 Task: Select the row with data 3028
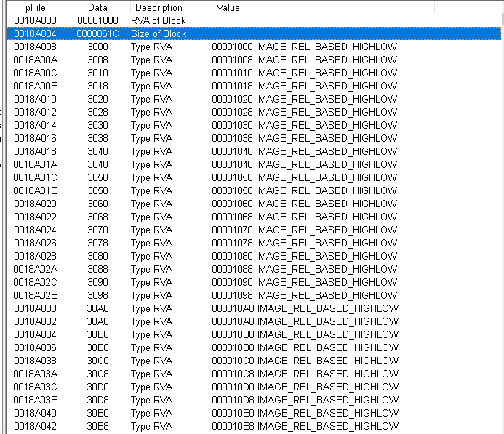coord(254,112)
